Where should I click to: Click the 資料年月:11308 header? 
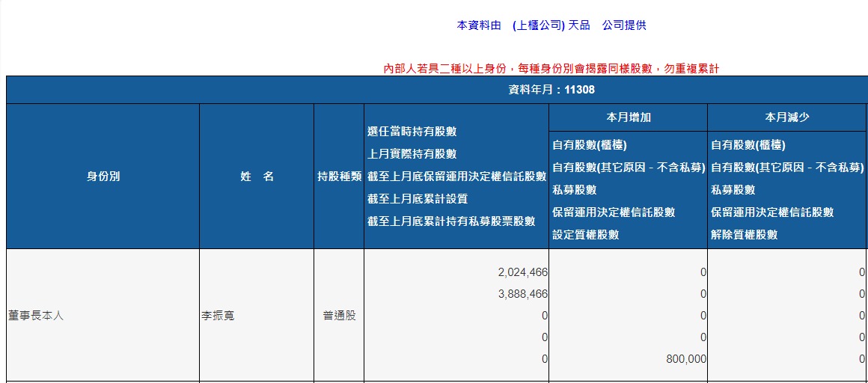click(551, 90)
